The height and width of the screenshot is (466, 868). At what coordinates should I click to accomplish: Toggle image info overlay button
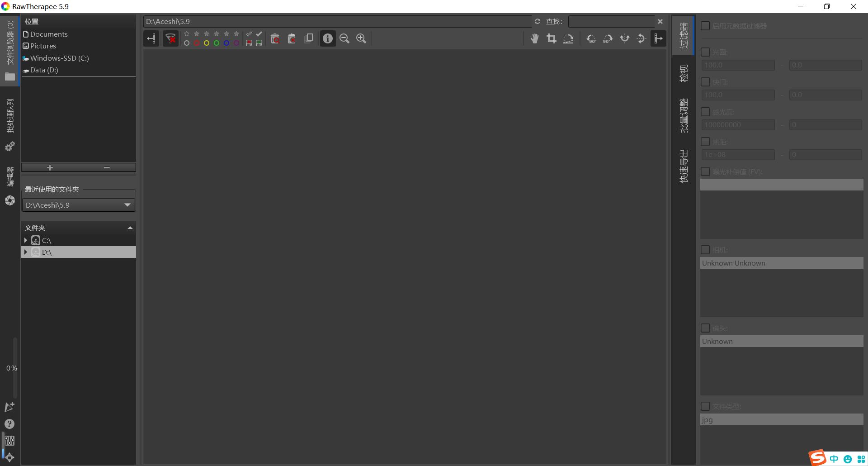(x=328, y=39)
